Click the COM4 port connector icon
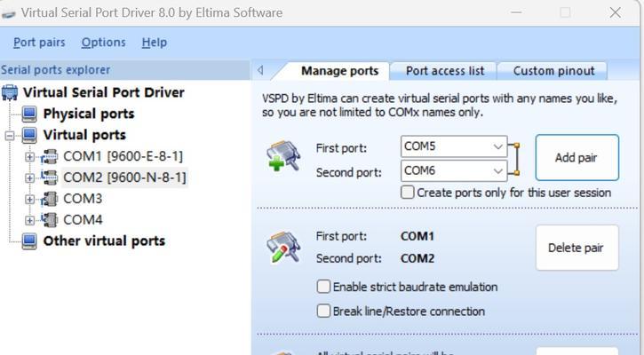644x355 pixels. click(50, 219)
